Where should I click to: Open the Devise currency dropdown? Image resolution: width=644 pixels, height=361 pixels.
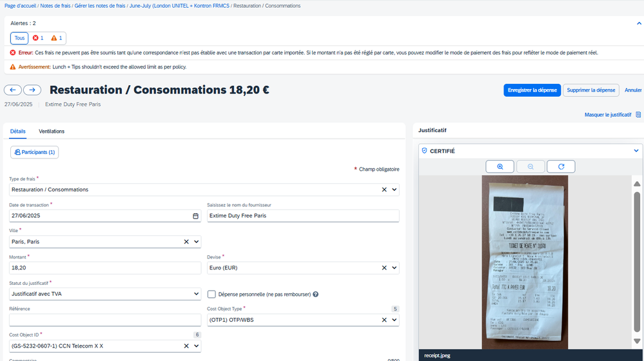coord(395,268)
